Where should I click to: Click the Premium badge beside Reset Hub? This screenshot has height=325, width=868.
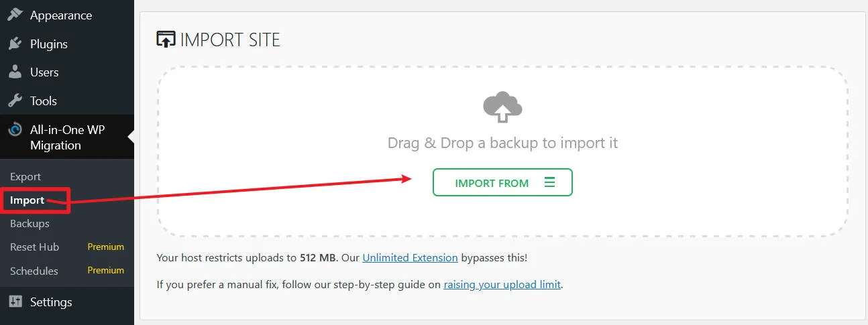click(106, 247)
